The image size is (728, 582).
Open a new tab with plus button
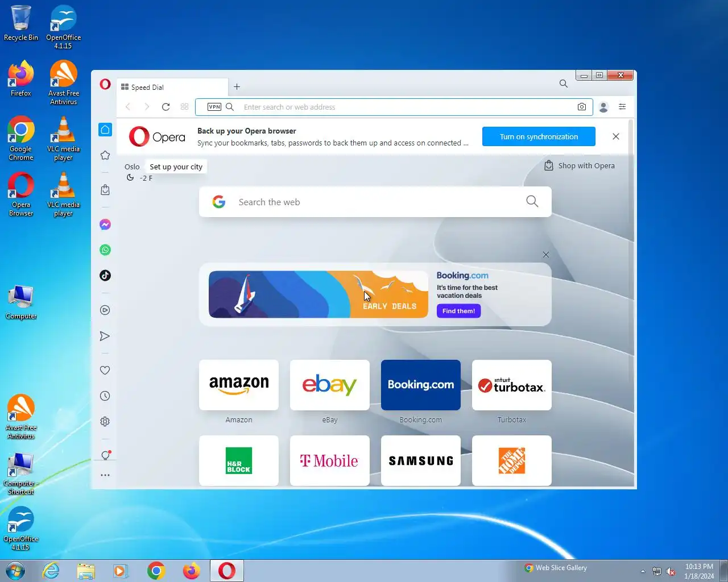coord(237,87)
